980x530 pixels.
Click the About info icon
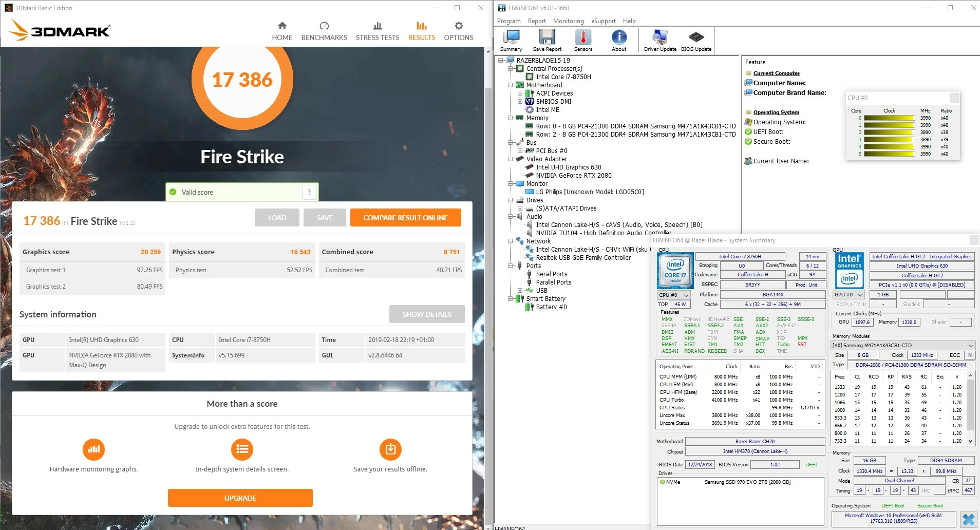619,41
